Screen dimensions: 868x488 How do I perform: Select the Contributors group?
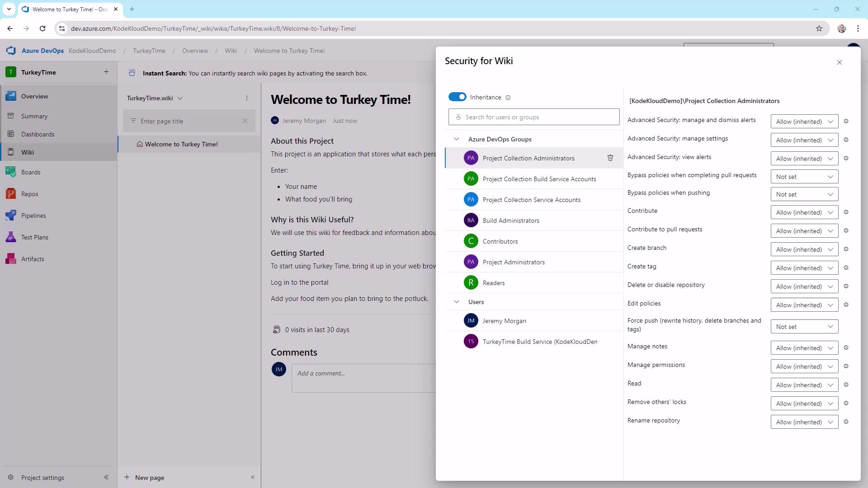[500, 241]
